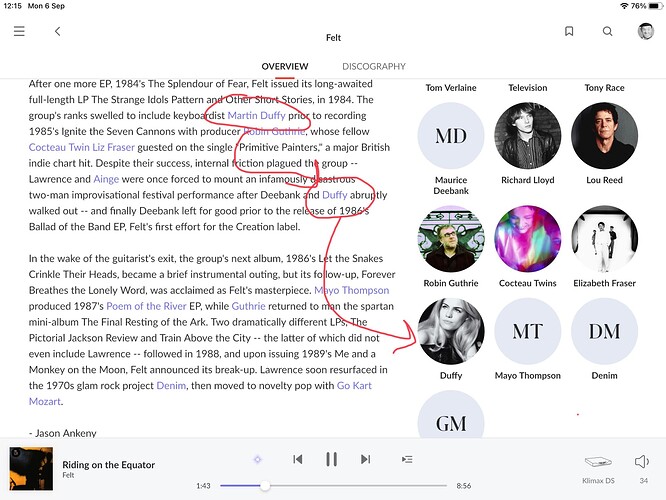Toggle Roon Radio sparkle icon
Screen dimensions: 666x500
257,459
